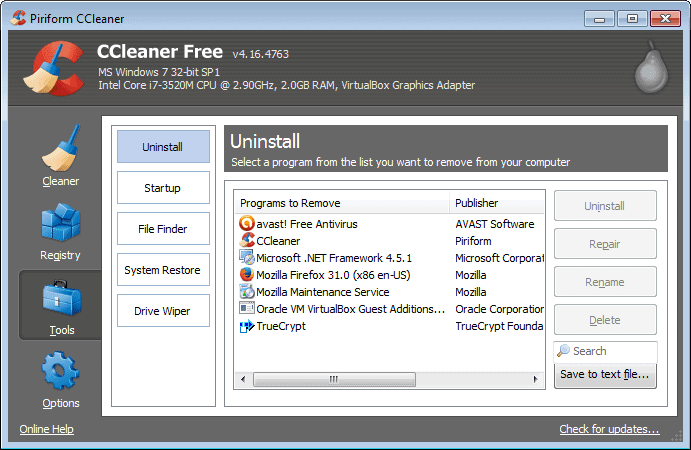Viewport: 691px width, 450px height.
Task: Sort by the Publisher column header
Action: (x=497, y=203)
